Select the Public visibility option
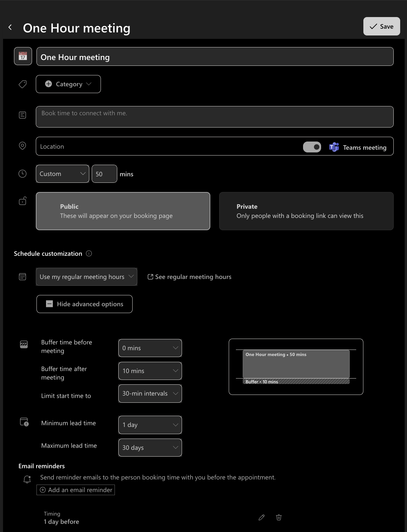Screen dimensions: 407x532 tap(123, 211)
